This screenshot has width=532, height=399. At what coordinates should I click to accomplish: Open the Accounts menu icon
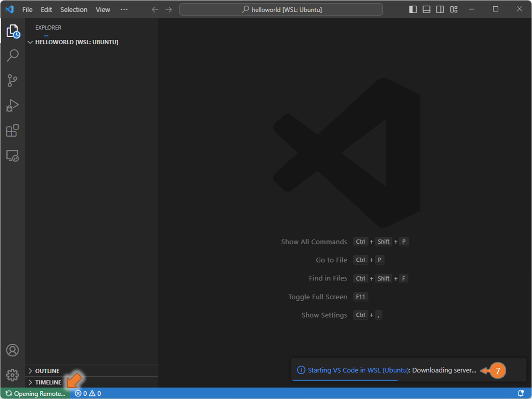[x=12, y=350]
